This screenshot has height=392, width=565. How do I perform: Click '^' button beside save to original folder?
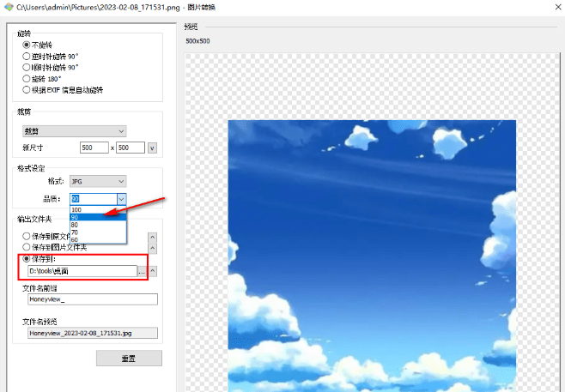point(153,237)
